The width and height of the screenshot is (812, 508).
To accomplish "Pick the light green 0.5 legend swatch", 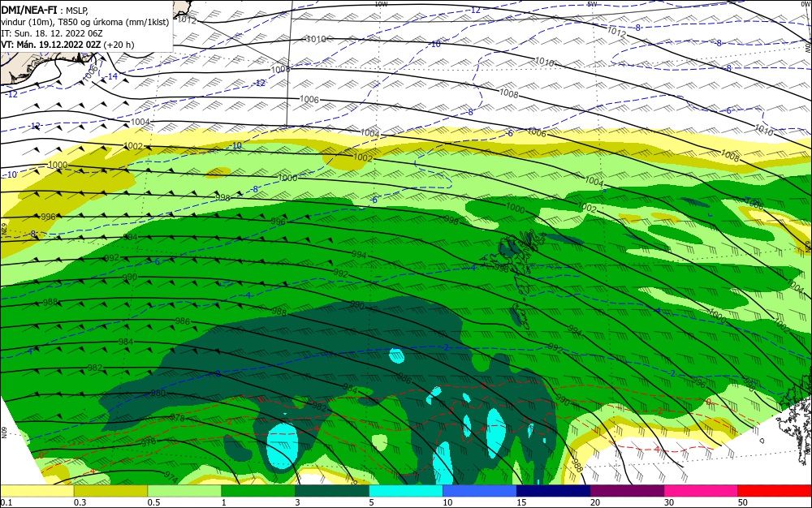I will tap(184, 491).
